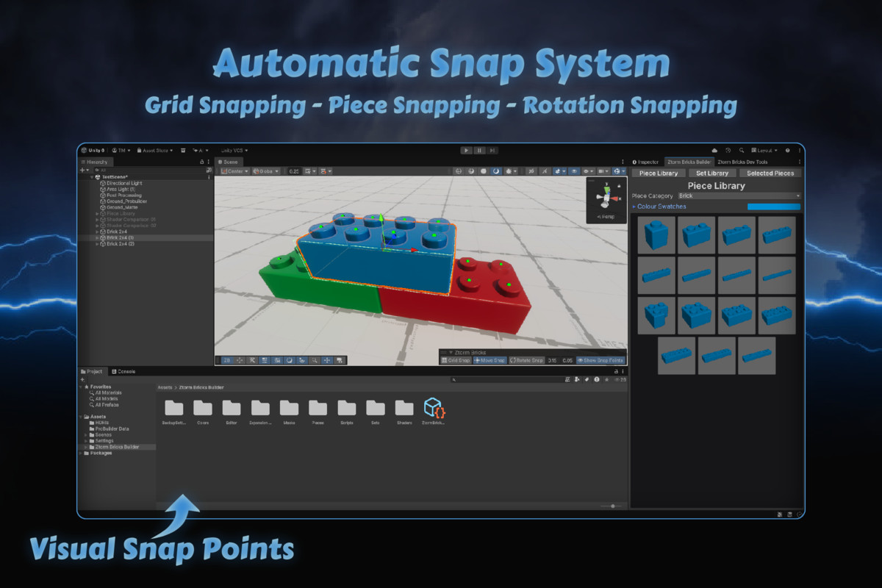This screenshot has width=882, height=588.
Task: Pause the editor with the pause button
Action: (479, 150)
